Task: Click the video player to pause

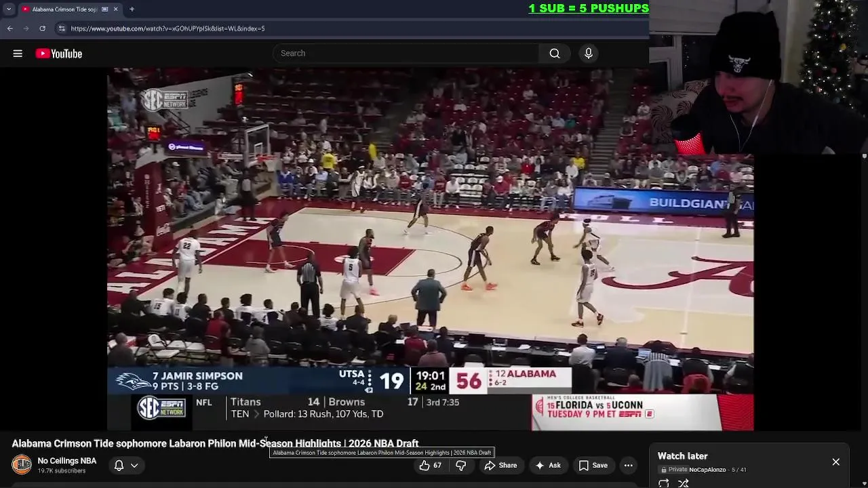Action: (x=430, y=249)
